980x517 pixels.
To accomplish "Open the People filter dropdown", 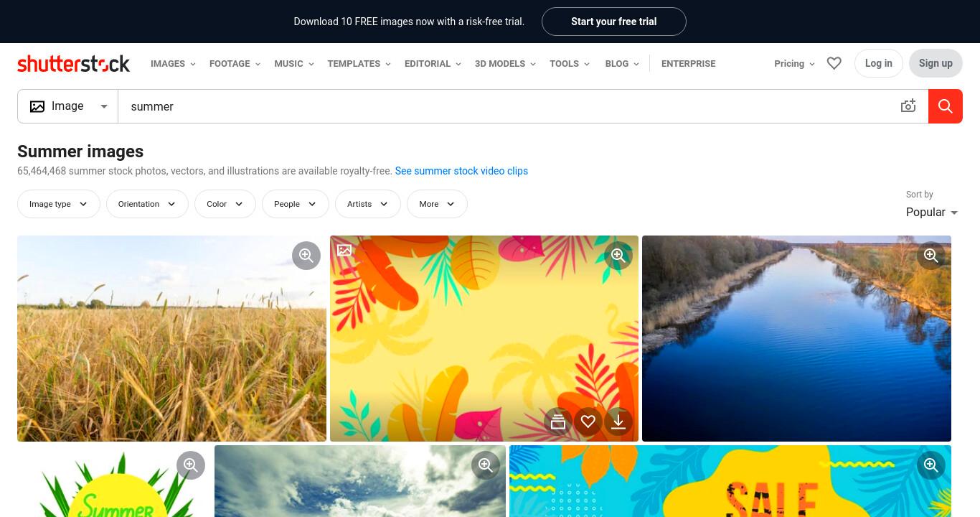I will coord(296,204).
